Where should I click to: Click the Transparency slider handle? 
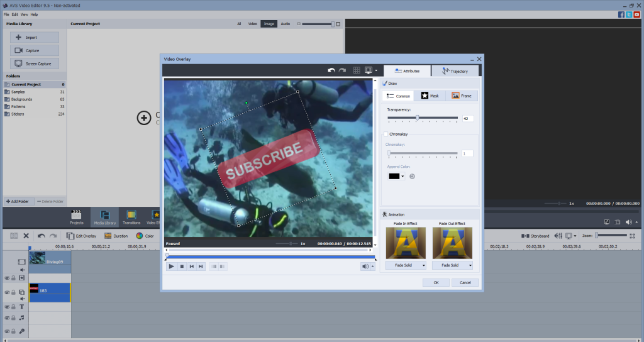417,118
